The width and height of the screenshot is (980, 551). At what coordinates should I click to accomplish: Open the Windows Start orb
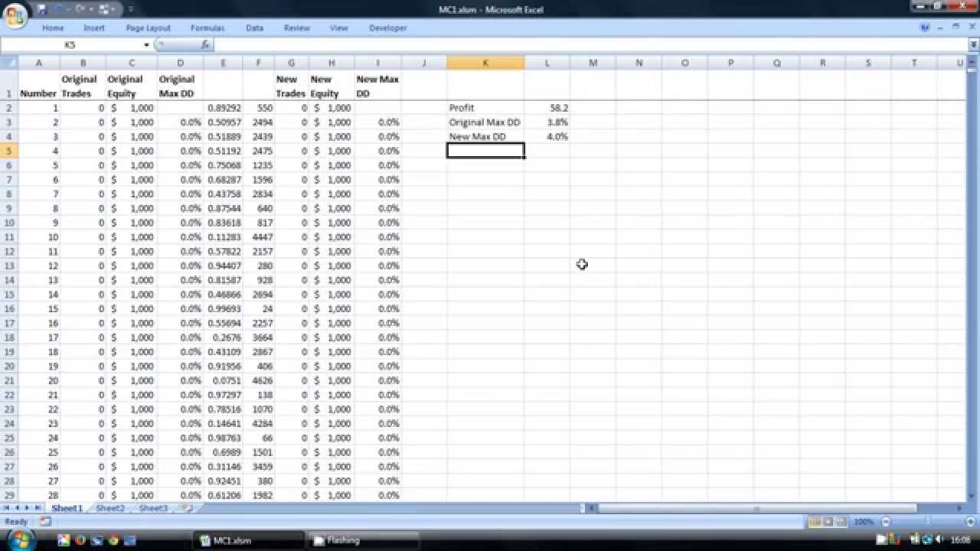pyautogui.click(x=21, y=540)
